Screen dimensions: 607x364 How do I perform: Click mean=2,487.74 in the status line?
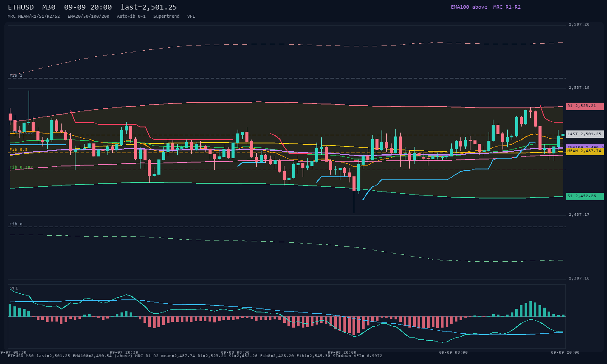point(178,356)
